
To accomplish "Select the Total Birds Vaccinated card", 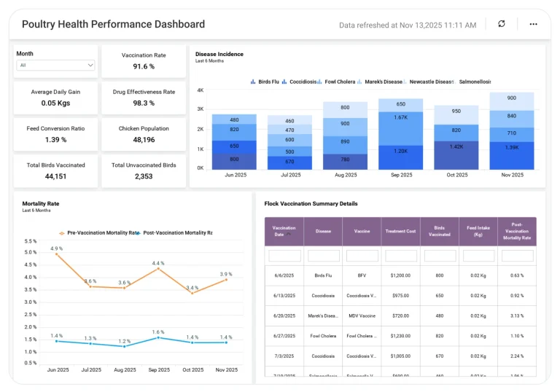I will point(55,171).
